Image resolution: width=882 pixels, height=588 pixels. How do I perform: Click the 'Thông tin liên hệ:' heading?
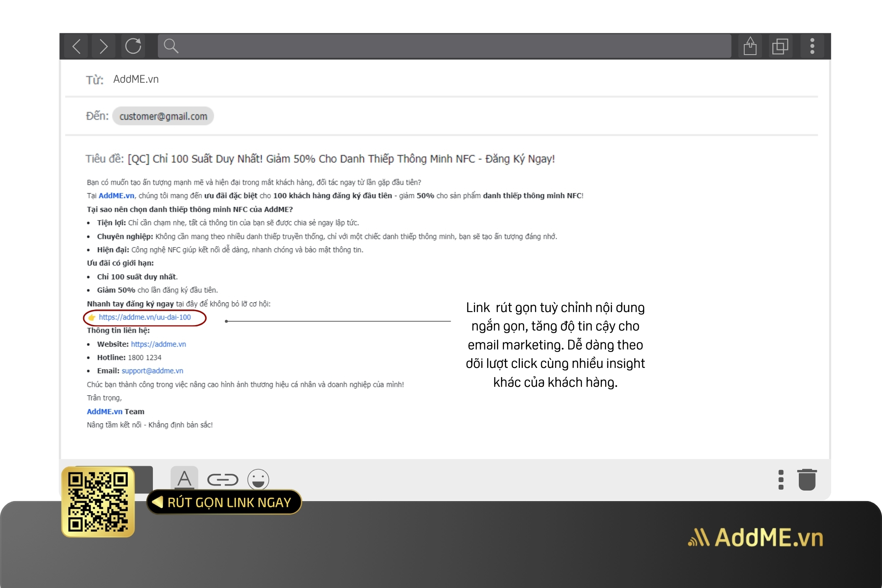coord(118,331)
